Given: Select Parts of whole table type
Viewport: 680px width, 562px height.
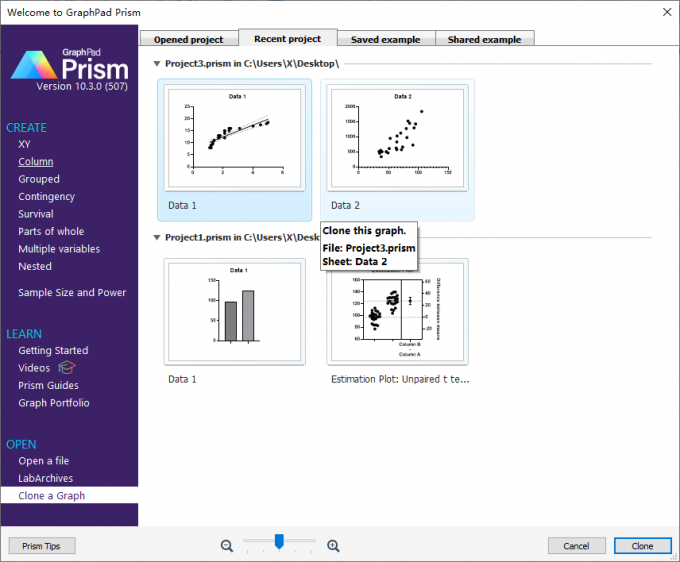Looking at the screenshot, I should coord(51,231).
